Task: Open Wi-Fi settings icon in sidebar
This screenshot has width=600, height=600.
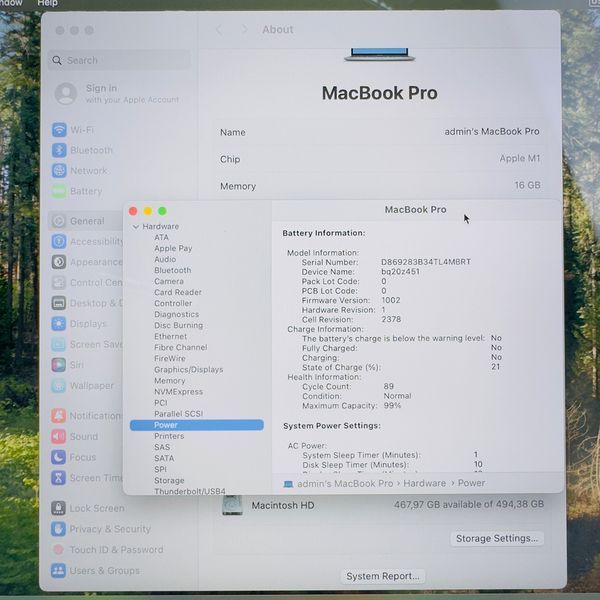Action: [59, 130]
